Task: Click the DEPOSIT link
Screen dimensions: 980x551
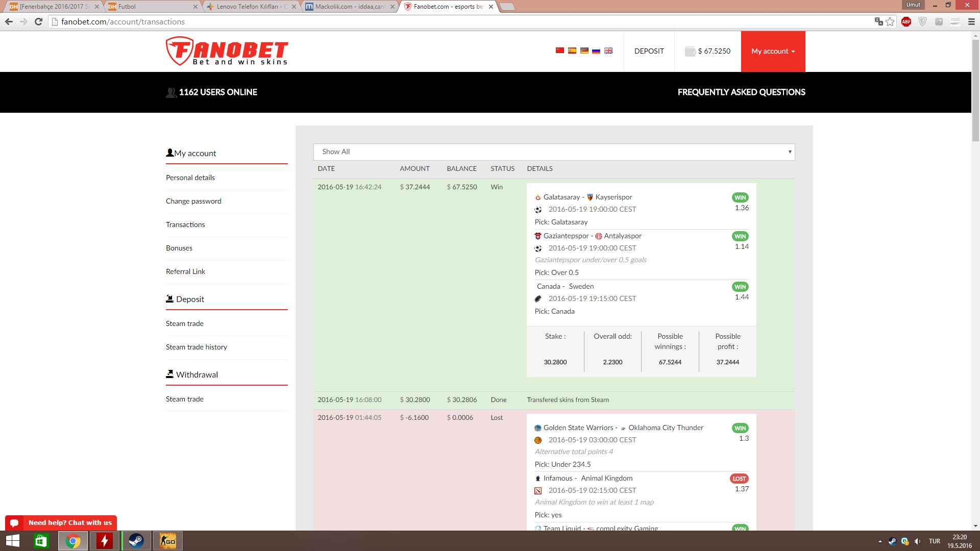Action: click(x=649, y=51)
